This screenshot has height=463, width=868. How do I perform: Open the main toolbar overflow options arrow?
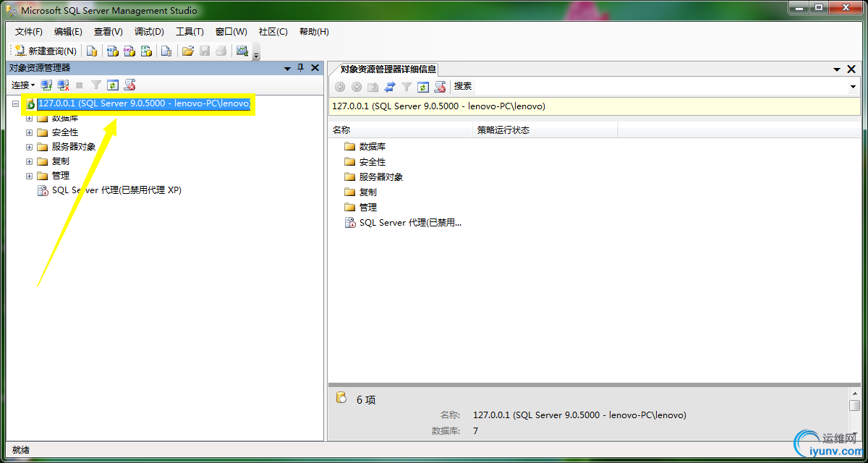[x=256, y=53]
